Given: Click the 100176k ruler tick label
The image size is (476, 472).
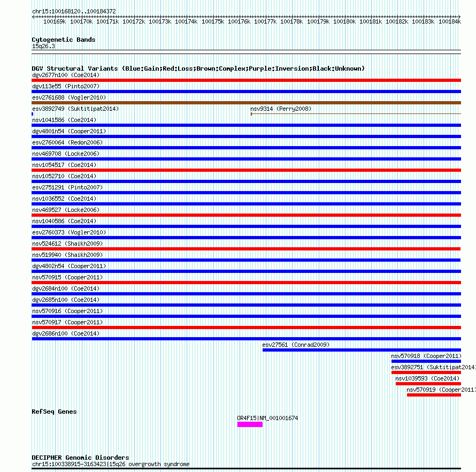Looking at the screenshot, I should 239,21.
